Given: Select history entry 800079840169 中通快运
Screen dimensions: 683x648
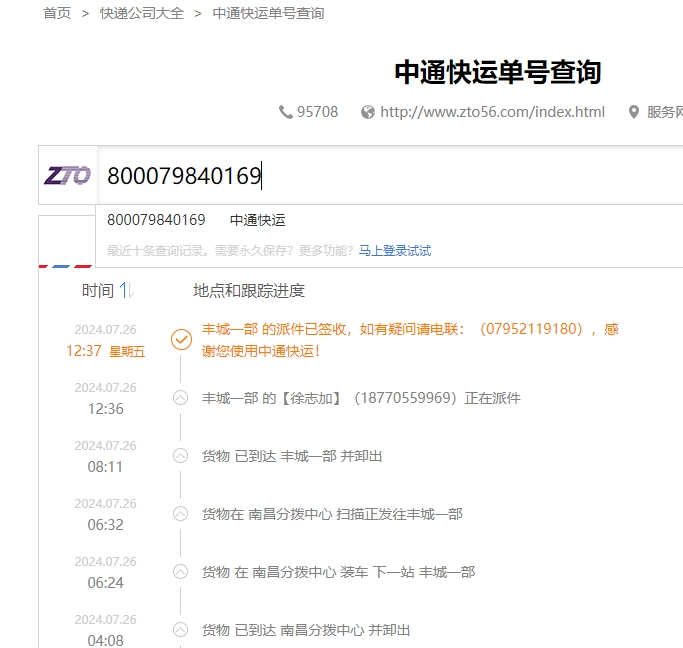Looking at the screenshot, I should pyautogui.click(x=196, y=220).
